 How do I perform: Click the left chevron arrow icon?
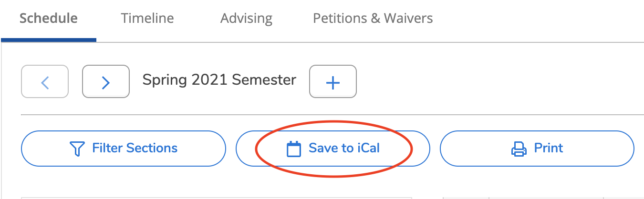[45, 82]
